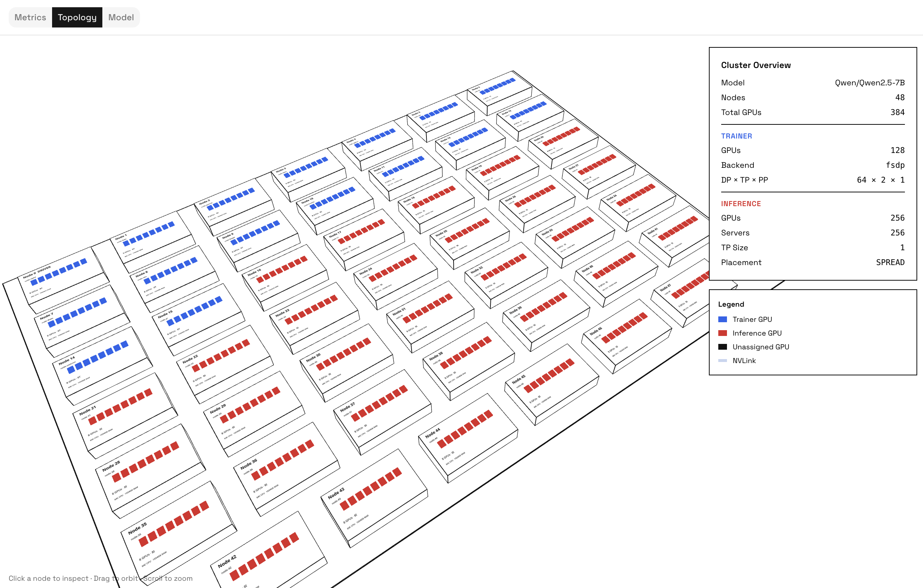The height and width of the screenshot is (588, 923).
Task: Click the blue Trainer GPU legend swatch
Action: 723,319
